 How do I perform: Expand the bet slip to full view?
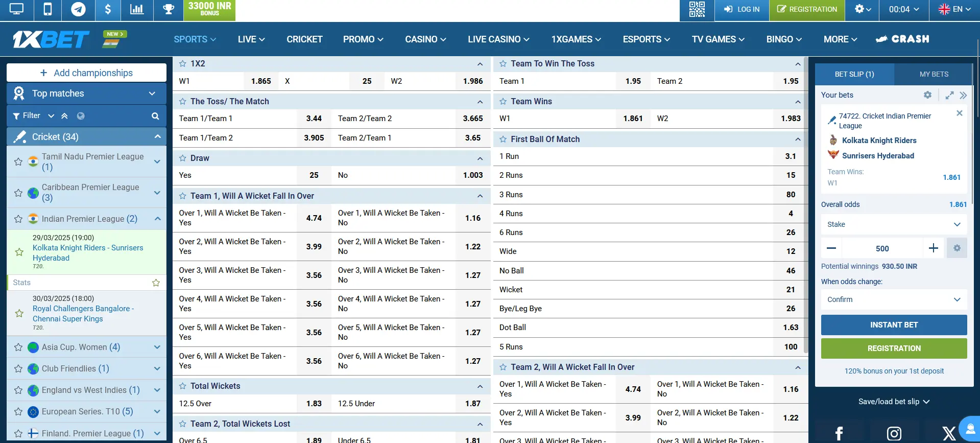tap(949, 95)
